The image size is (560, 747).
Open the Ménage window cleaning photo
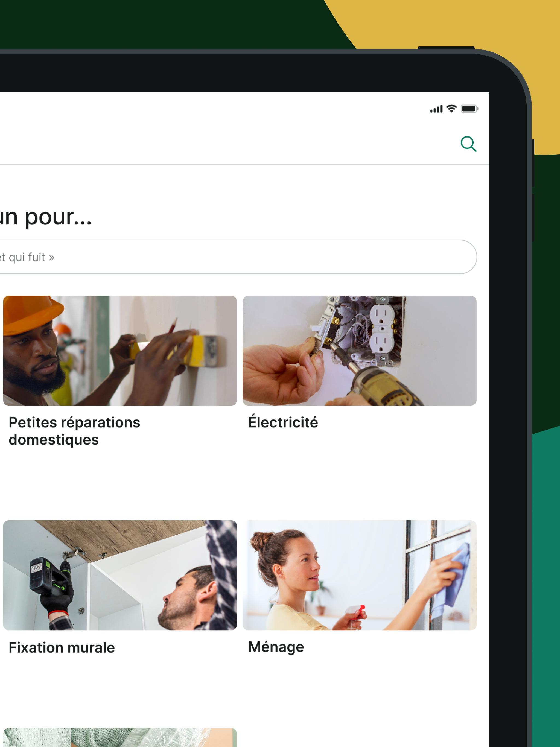coord(359,575)
